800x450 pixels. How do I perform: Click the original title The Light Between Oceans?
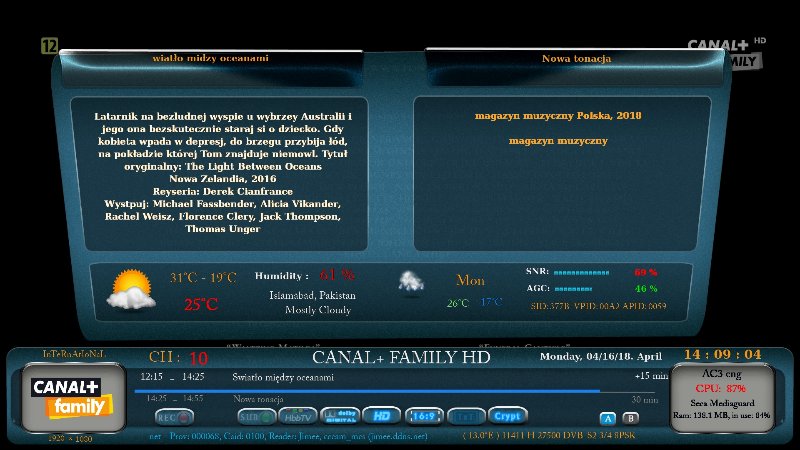pos(253,166)
